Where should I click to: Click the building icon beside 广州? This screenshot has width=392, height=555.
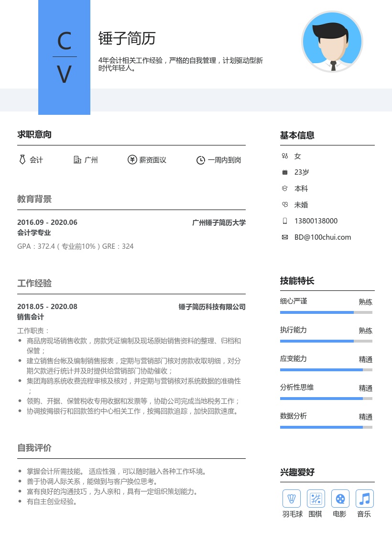pos(77,160)
